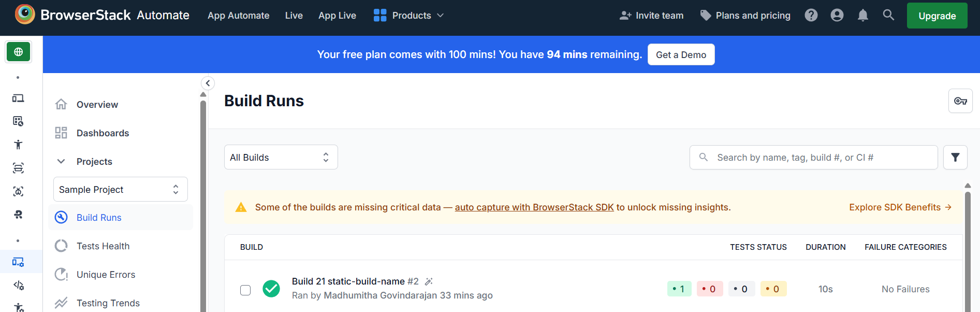Click the FAILURE CATEGORIES column header
The image size is (980, 312).
point(905,247)
